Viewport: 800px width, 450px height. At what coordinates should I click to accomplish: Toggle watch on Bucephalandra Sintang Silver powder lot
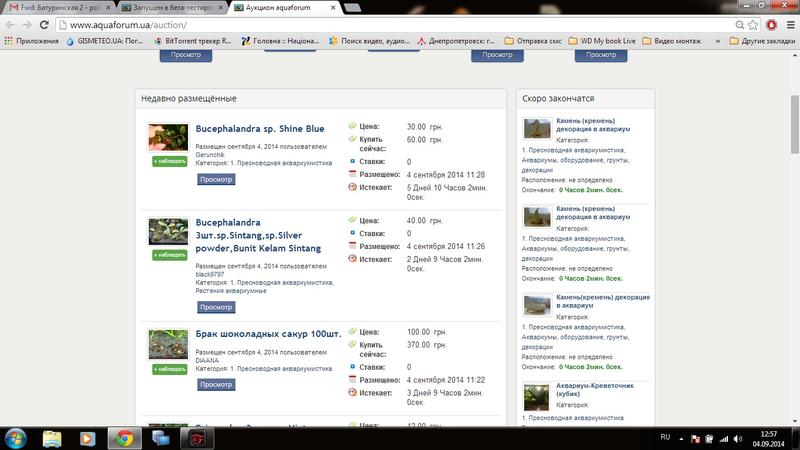169,255
